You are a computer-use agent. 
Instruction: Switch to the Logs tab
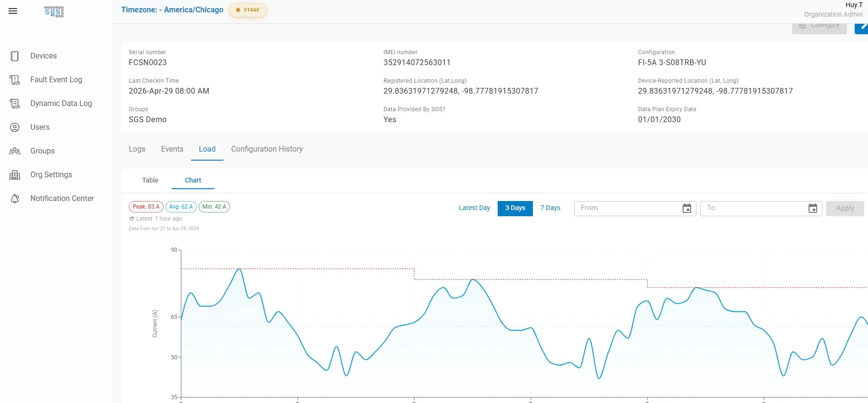137,149
